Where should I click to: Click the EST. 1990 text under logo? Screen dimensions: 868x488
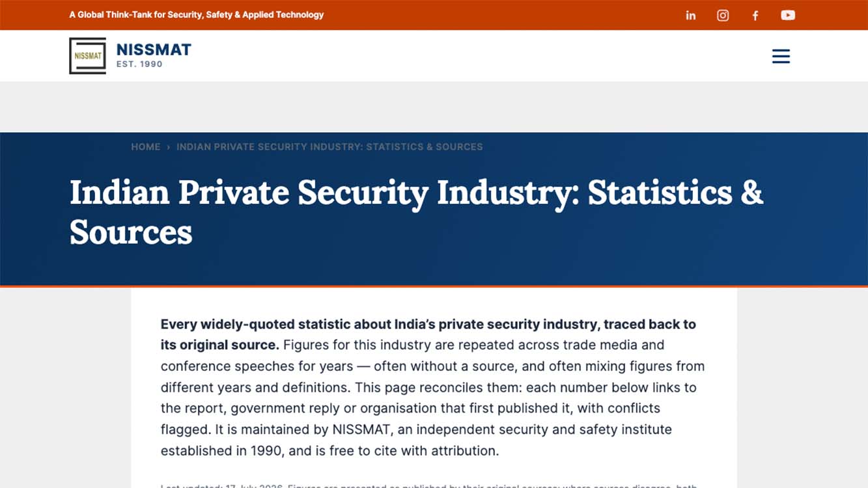click(139, 64)
